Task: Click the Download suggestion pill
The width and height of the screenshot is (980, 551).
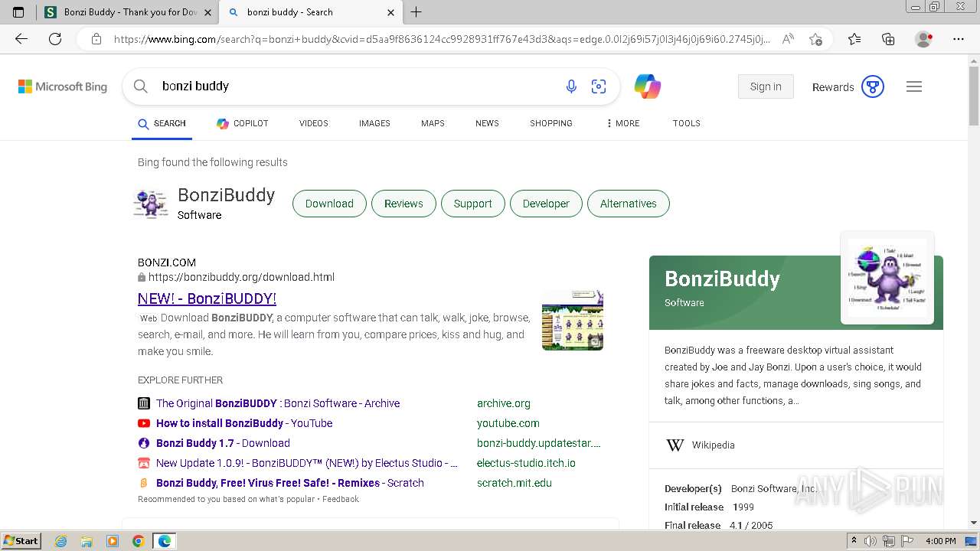Action: [x=329, y=204]
